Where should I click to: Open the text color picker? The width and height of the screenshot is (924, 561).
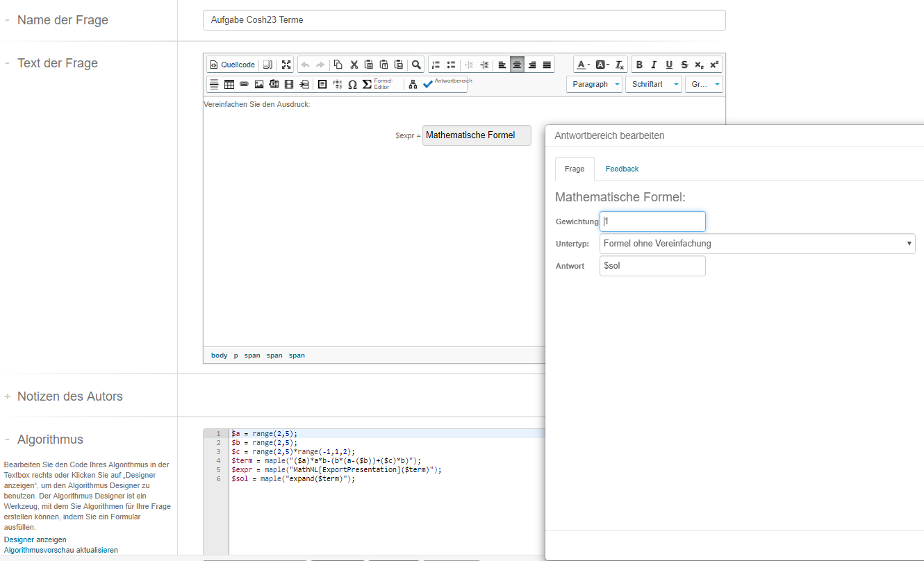(x=583, y=65)
